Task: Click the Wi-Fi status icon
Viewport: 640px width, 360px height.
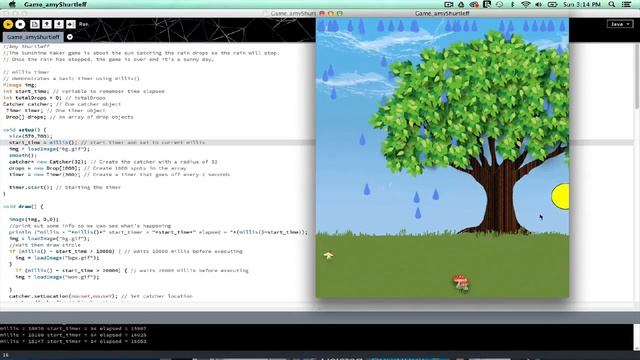Action: (x=526, y=4)
